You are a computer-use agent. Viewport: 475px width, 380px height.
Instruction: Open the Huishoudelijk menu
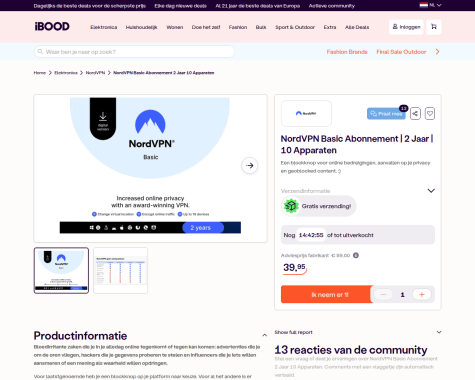tap(141, 27)
